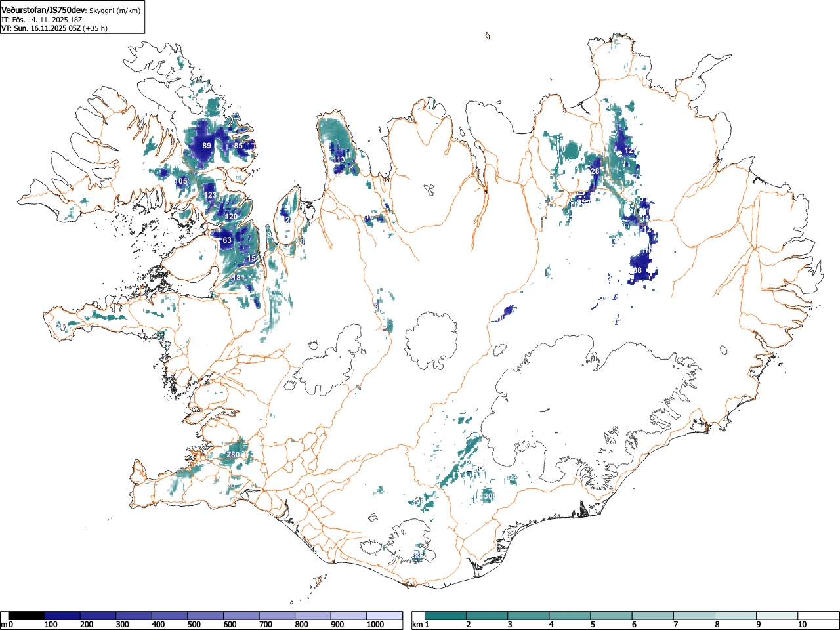Click the visibility value 181 on map
The height and width of the screenshot is (630, 840).
(238, 278)
